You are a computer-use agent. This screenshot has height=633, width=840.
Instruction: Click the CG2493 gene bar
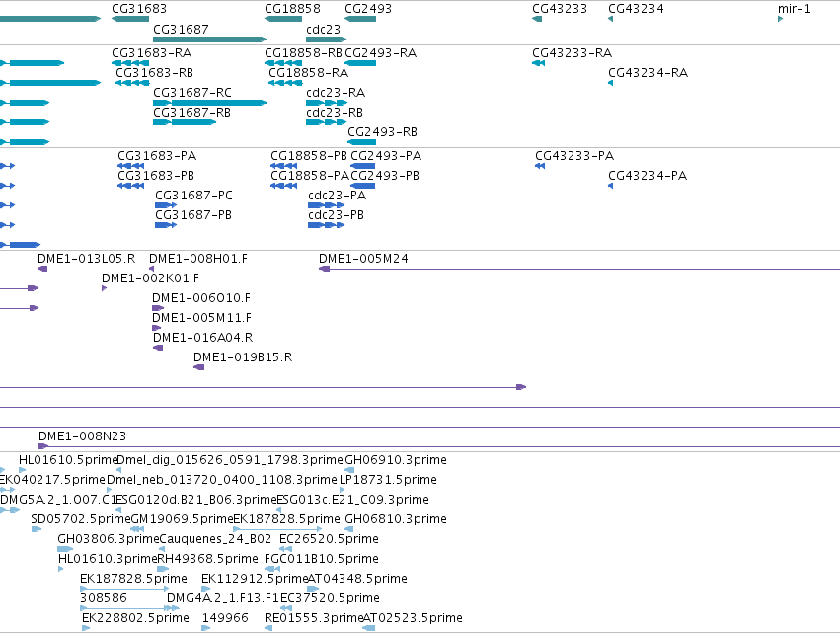[x=360, y=19]
